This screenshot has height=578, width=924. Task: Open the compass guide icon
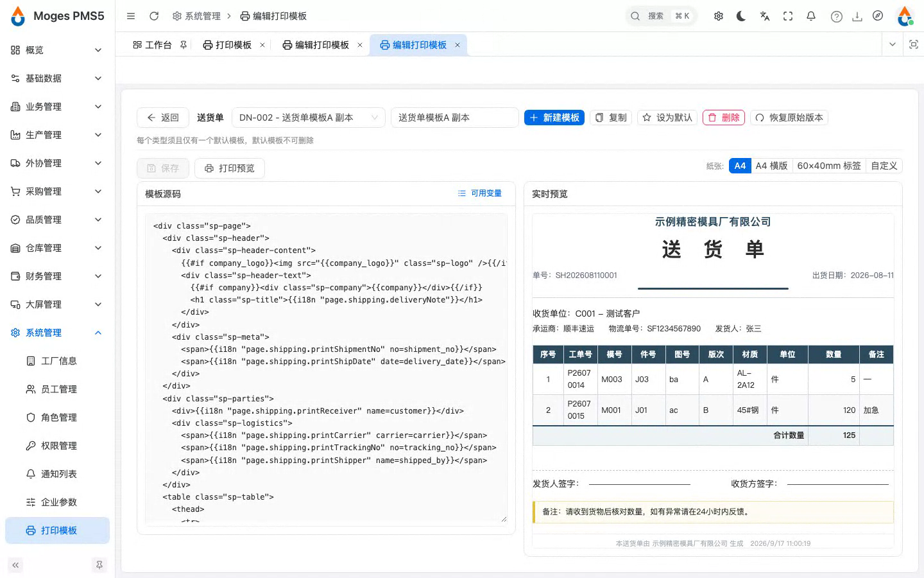click(878, 16)
